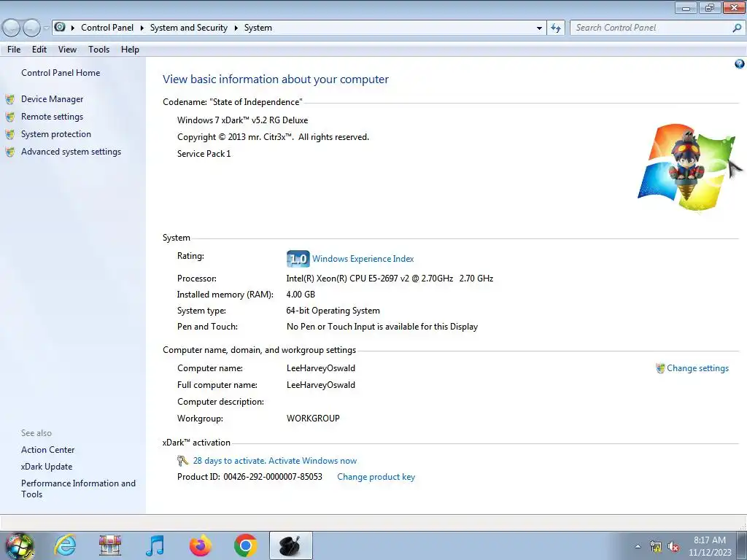Click shield icon next to Remote settings
The width and height of the screenshot is (747, 560).
coord(10,117)
